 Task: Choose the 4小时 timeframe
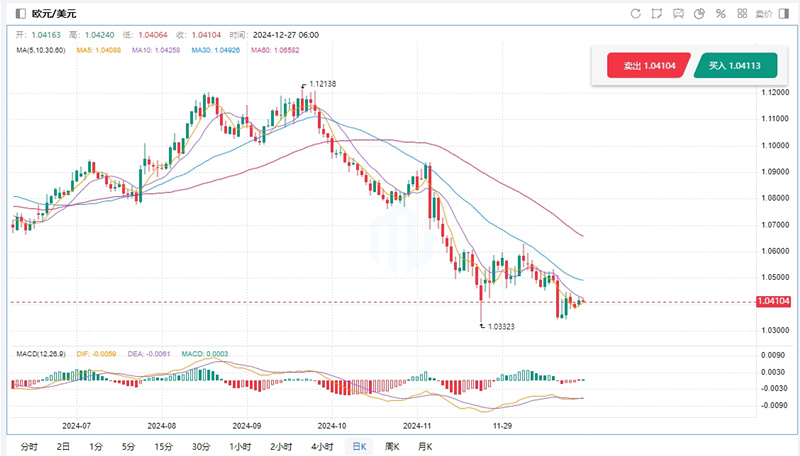click(x=321, y=446)
